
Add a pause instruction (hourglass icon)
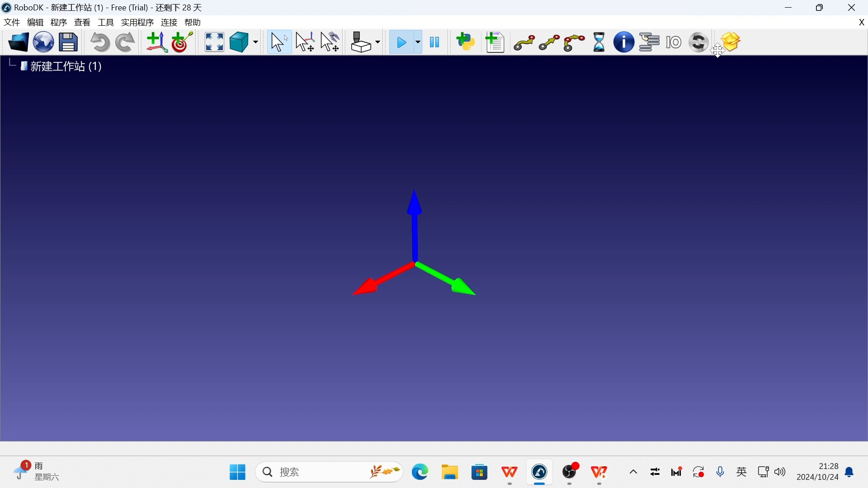(599, 42)
